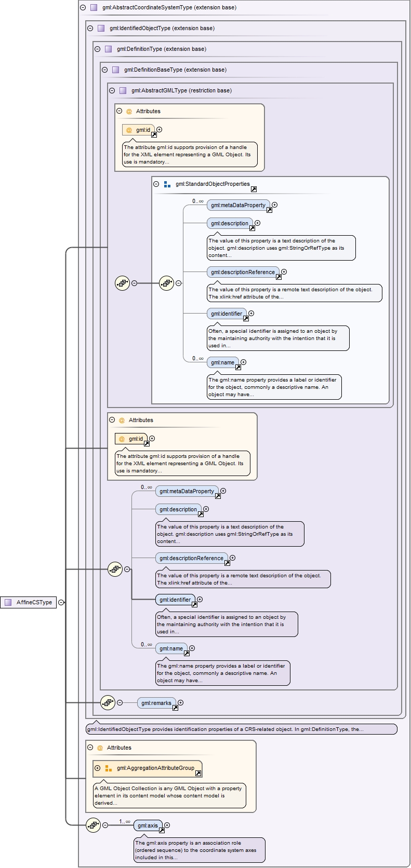Click the reference arrow on gml:axis element

click(x=162, y=830)
